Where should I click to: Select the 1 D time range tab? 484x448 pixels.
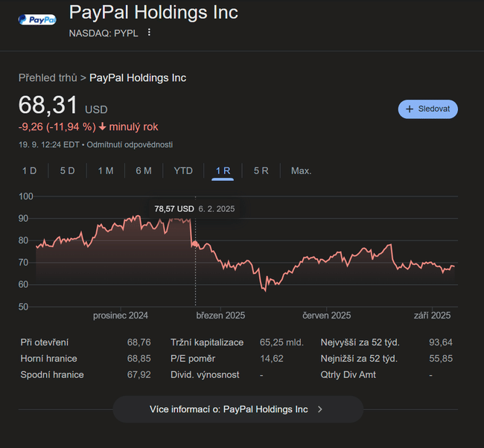(29, 170)
